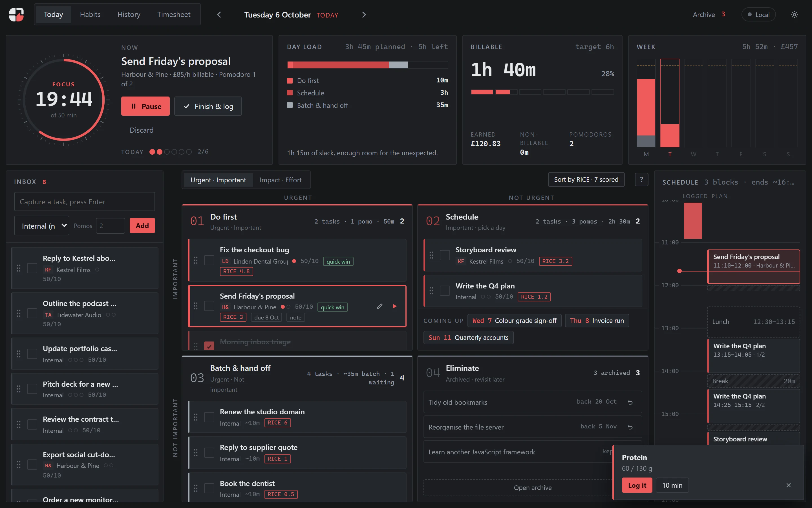Toggle the Local sync status pill
This screenshot has width=812, height=508.
tap(758, 14)
